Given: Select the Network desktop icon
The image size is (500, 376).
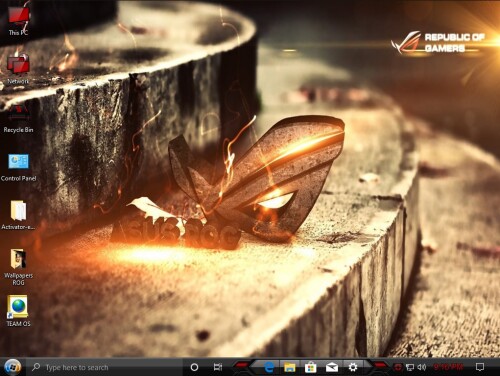Looking at the screenshot, I should [x=18, y=68].
